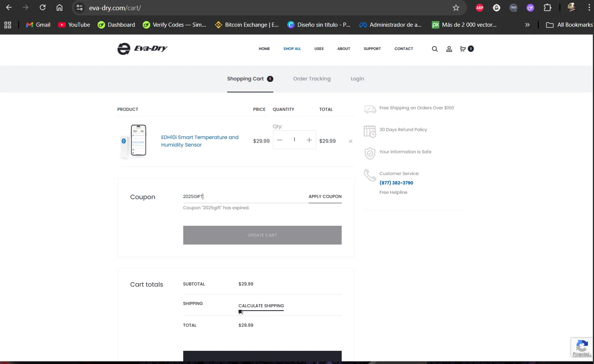Open the Verify Codes bookmark

click(x=174, y=25)
